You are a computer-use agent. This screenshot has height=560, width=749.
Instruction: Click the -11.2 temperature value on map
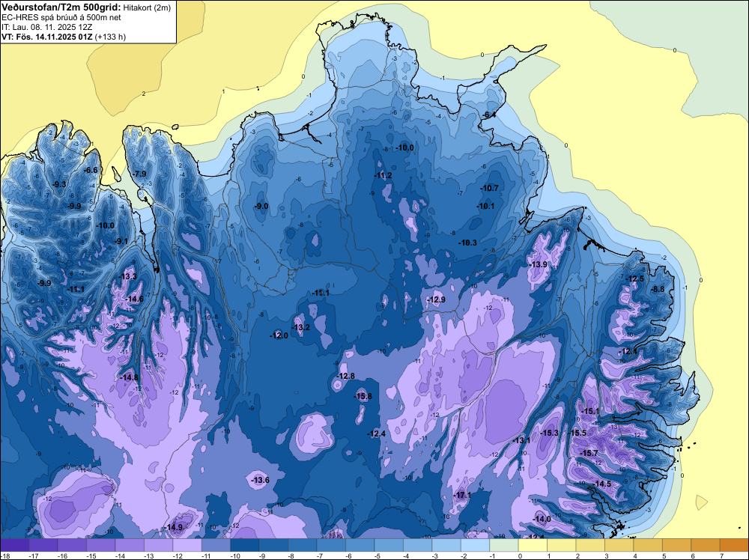point(383,176)
